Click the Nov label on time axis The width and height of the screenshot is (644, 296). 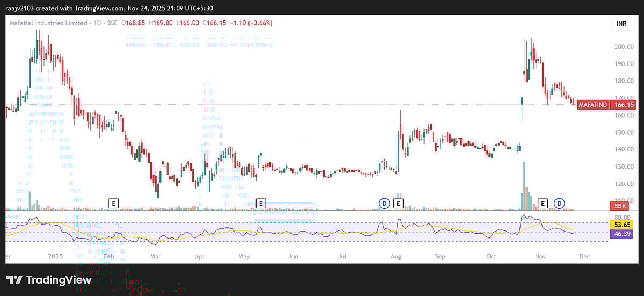(540, 257)
